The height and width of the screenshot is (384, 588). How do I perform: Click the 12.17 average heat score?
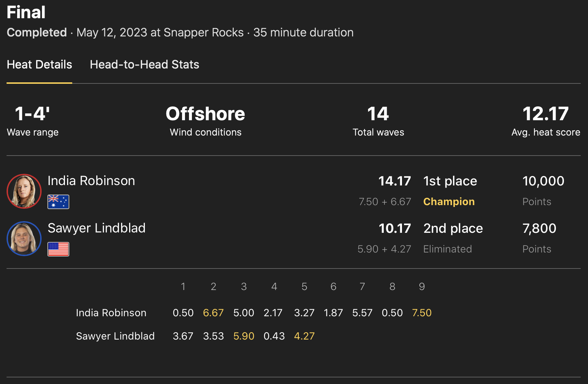(x=545, y=114)
